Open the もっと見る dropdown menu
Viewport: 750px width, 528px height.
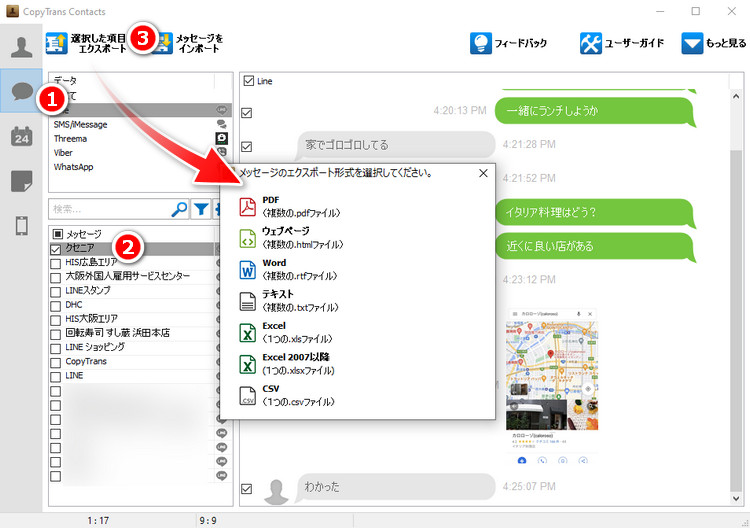tap(714, 43)
